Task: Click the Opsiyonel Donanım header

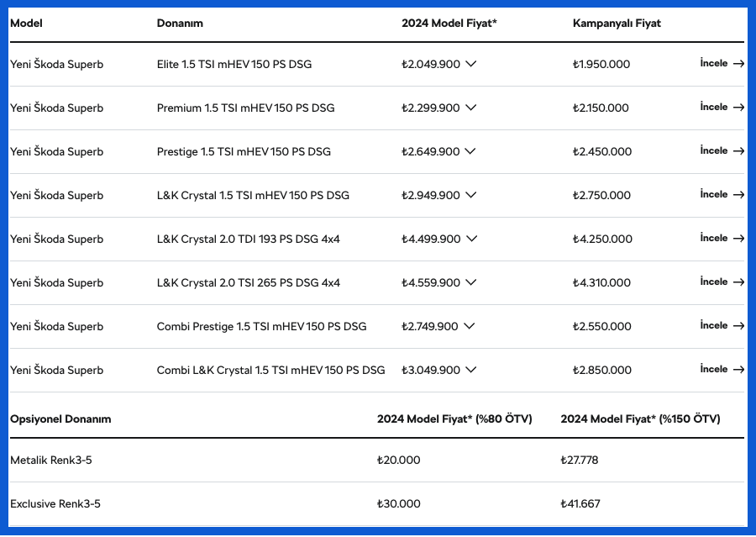Action: click(60, 419)
